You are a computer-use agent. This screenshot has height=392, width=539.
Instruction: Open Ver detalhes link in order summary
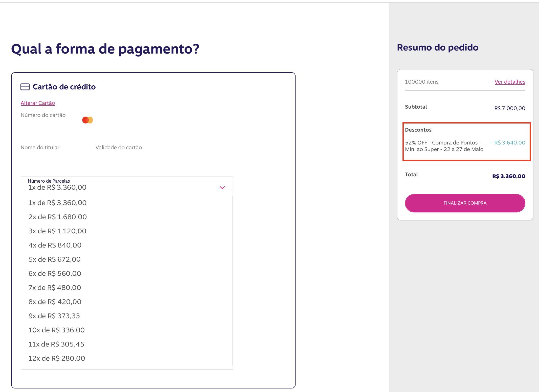click(510, 82)
